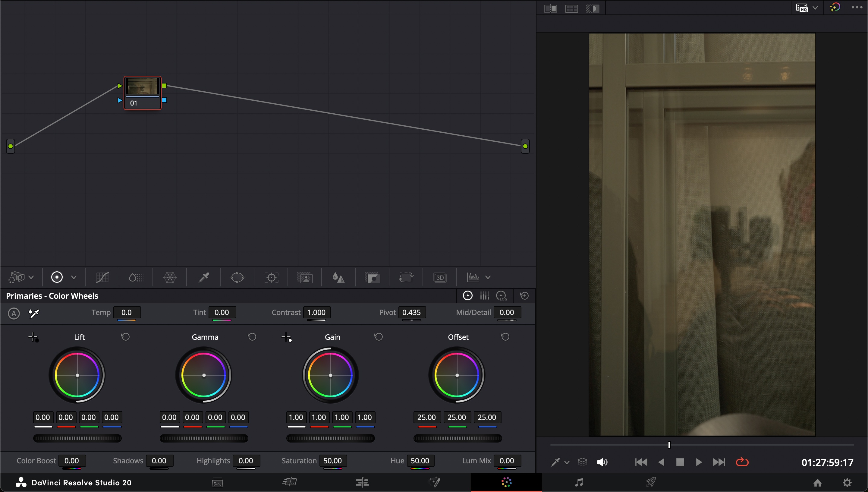Open the Scopes palette
This screenshot has width=868, height=492.
pos(473,277)
